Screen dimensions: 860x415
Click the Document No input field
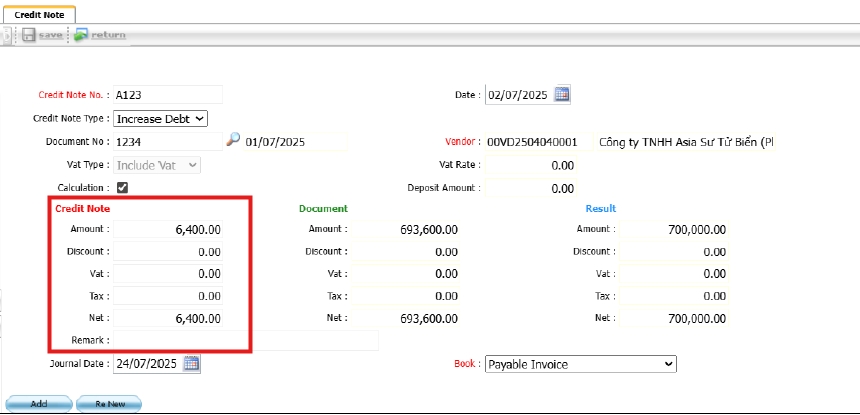click(x=167, y=142)
